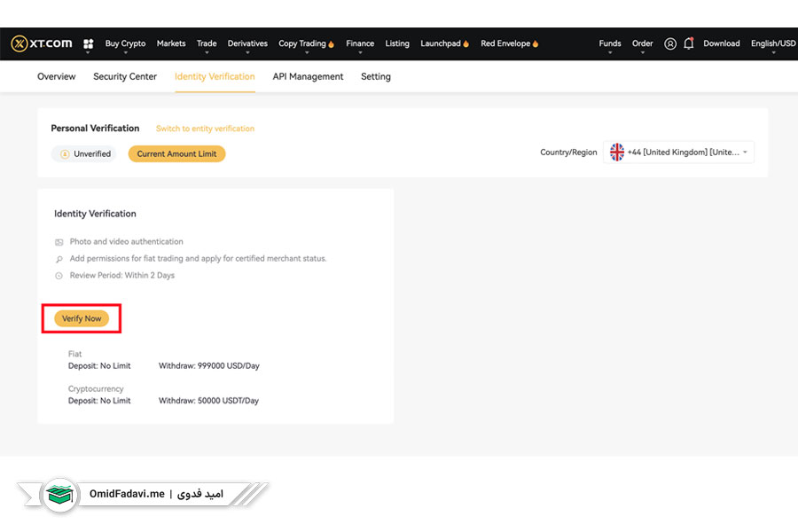The height and width of the screenshot is (532, 798).
Task: Open the Launchpad menu item
Action: (444, 43)
